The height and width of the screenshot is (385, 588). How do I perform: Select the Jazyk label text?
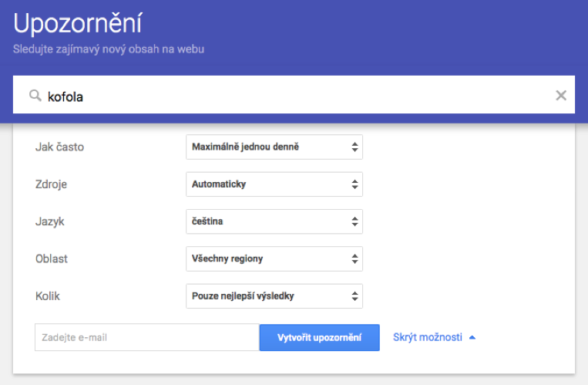pyautogui.click(x=50, y=221)
